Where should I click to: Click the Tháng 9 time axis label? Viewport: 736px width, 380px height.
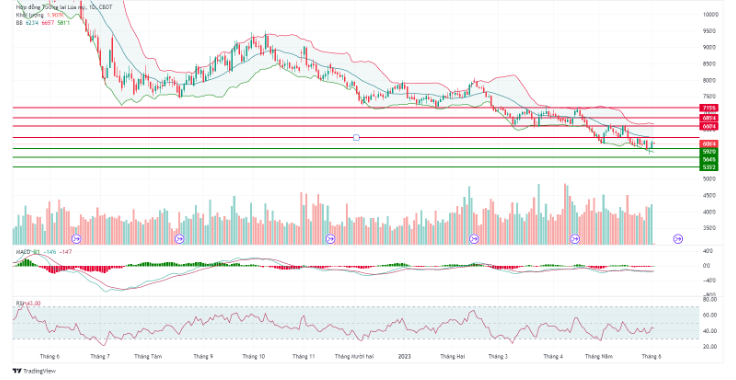point(203,357)
